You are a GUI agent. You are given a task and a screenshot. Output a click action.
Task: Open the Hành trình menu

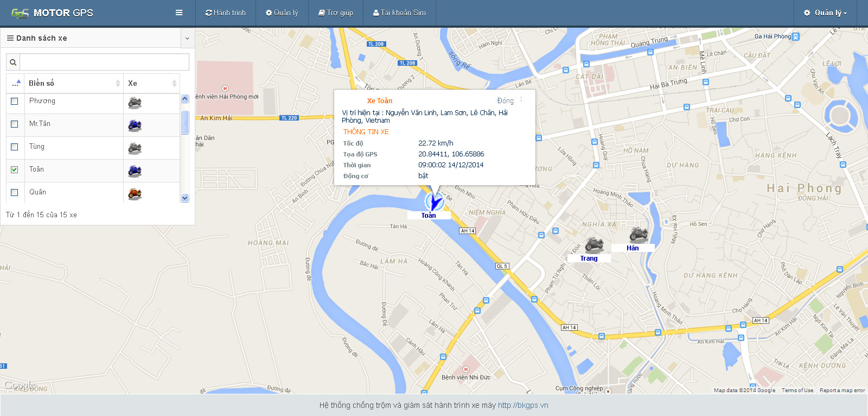[x=225, y=12]
